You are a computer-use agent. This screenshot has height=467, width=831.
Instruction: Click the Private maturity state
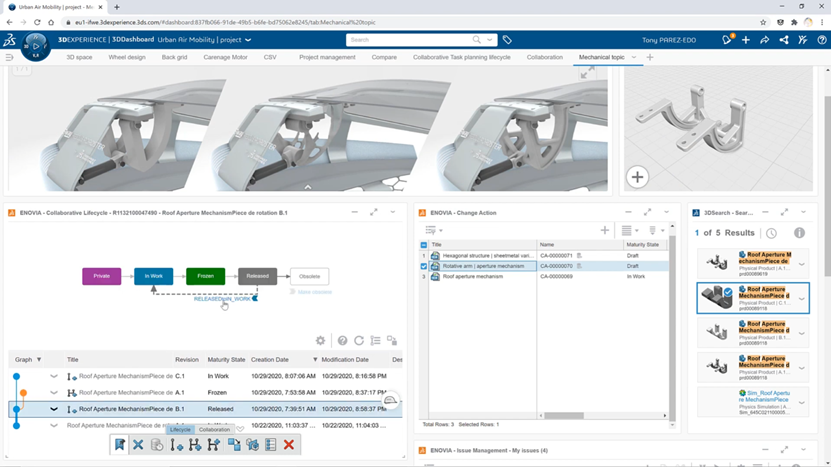(102, 276)
